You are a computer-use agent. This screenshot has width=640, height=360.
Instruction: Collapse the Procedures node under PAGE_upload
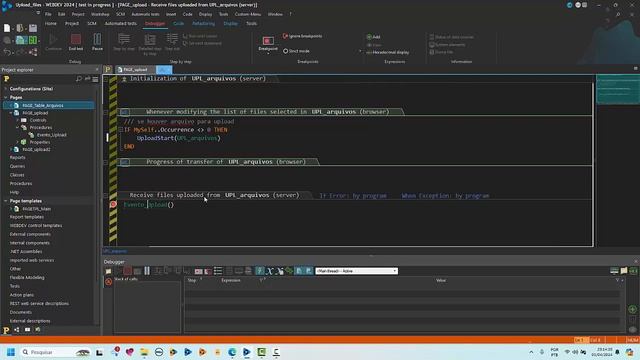pyautogui.click(x=18, y=128)
